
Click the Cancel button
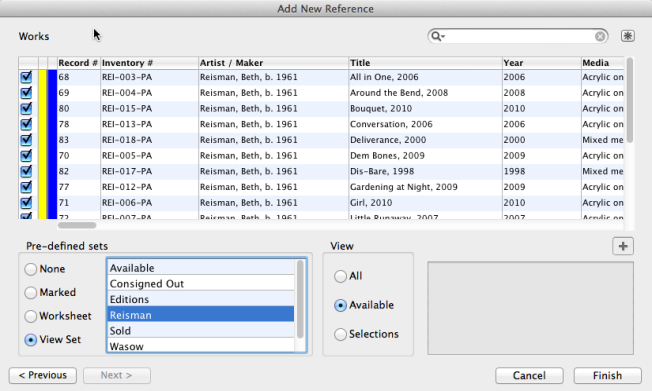(x=529, y=376)
